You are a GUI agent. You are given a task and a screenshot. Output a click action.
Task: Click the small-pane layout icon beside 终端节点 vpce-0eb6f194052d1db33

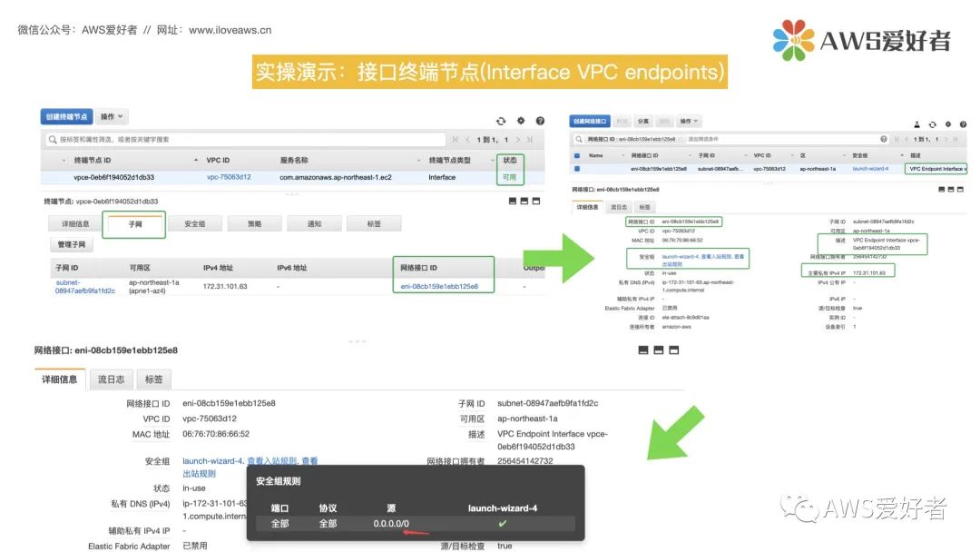[513, 202]
